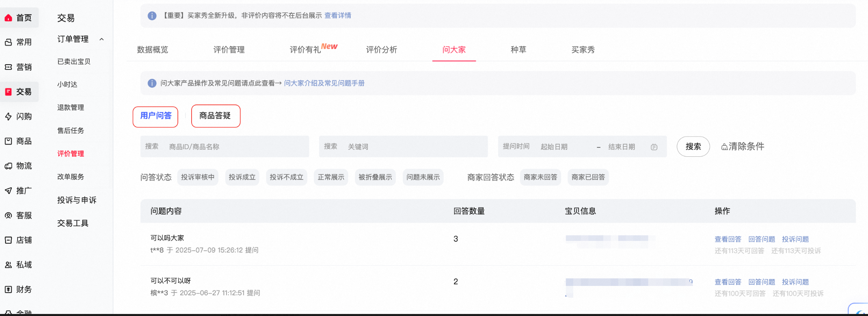Image resolution: width=868 pixels, height=316 pixels.
Task: Click the info icon beside 问大家产品操作 notice
Action: click(x=152, y=83)
